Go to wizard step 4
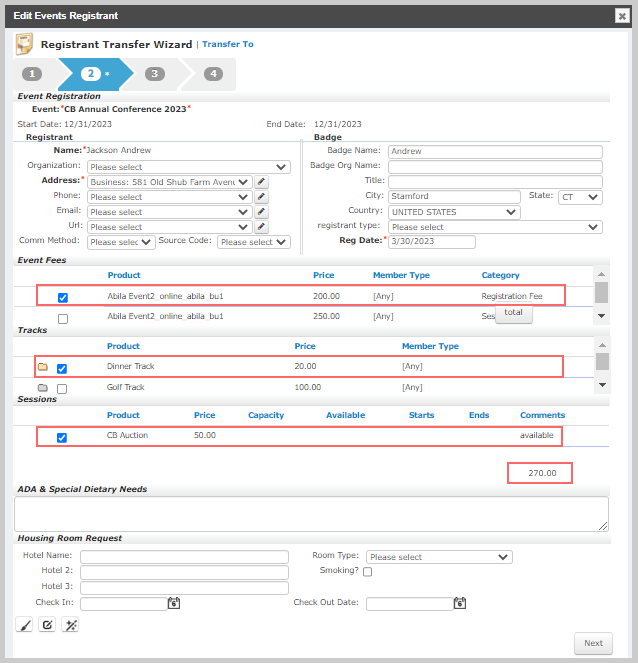 point(214,74)
